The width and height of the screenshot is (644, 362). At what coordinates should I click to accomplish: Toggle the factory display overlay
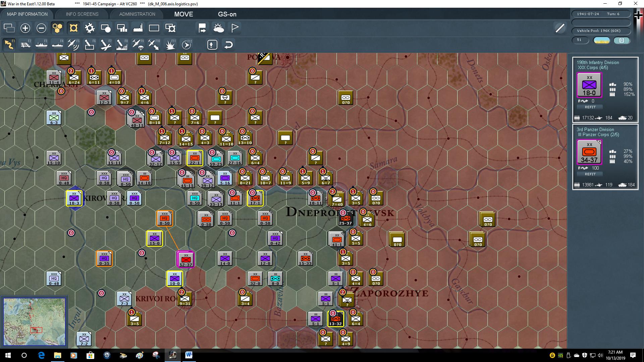point(138,28)
